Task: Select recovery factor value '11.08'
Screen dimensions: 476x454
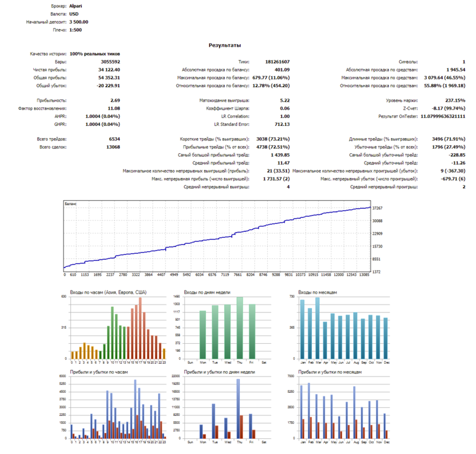Action: [x=114, y=108]
